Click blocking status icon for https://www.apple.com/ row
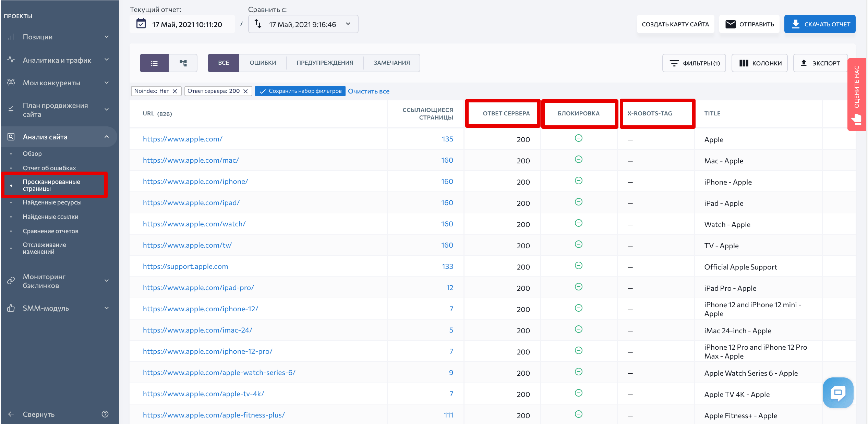 [579, 138]
